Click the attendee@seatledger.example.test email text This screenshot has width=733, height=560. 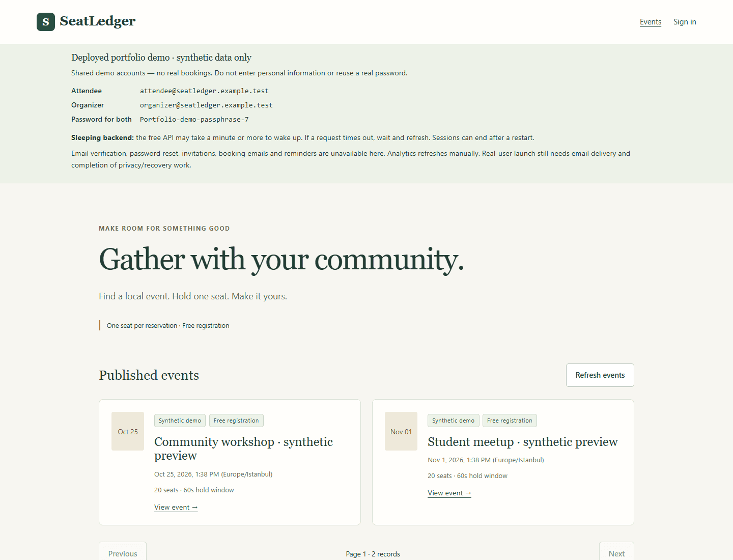204,91
